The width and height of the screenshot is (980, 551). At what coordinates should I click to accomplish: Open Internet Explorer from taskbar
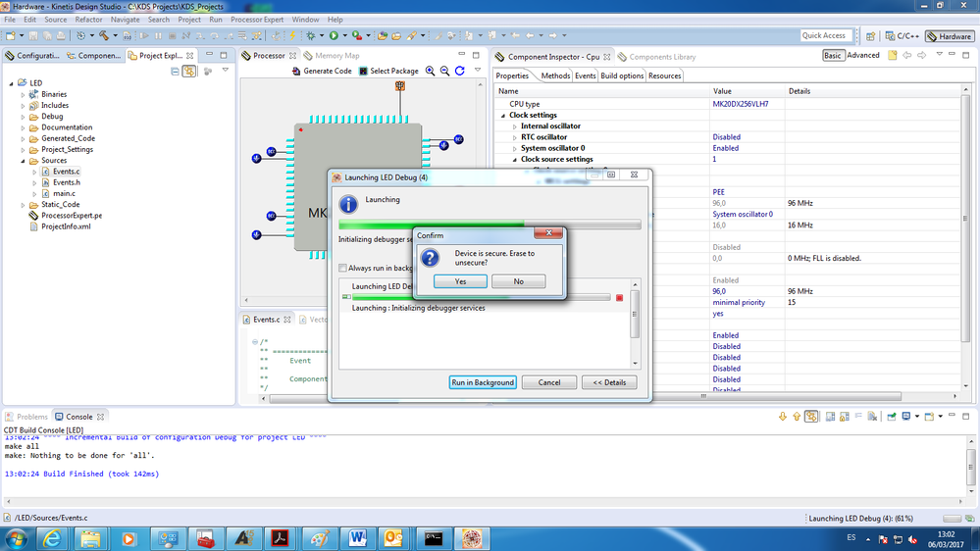click(52, 538)
